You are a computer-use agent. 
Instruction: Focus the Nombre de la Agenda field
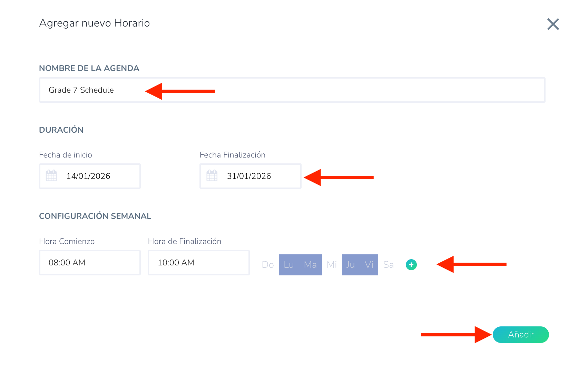(292, 90)
